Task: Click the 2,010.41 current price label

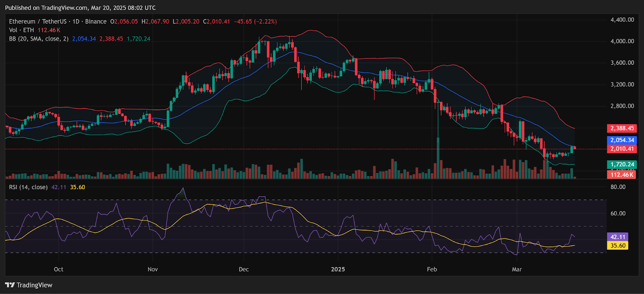Action: (622, 149)
